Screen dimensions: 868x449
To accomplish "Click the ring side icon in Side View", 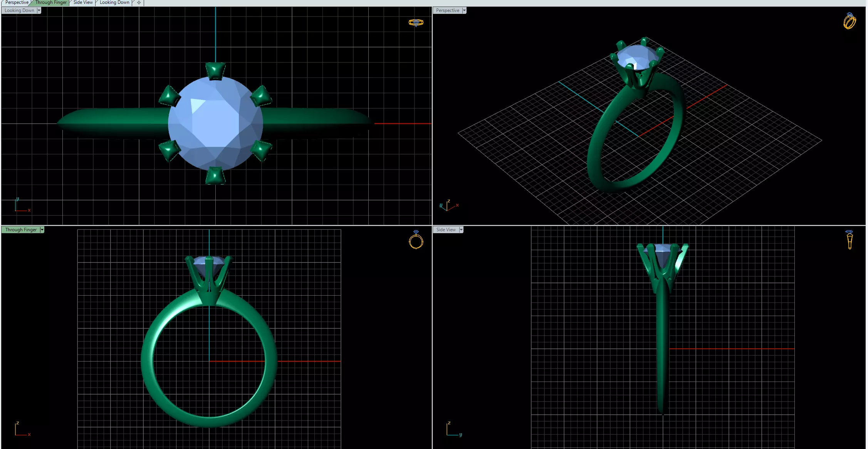I will pos(850,240).
